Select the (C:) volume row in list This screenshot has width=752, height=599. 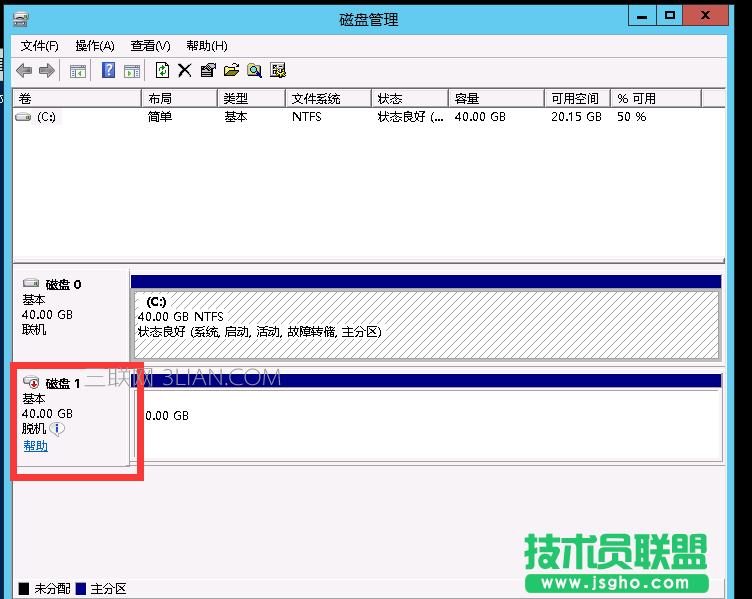coord(47,117)
